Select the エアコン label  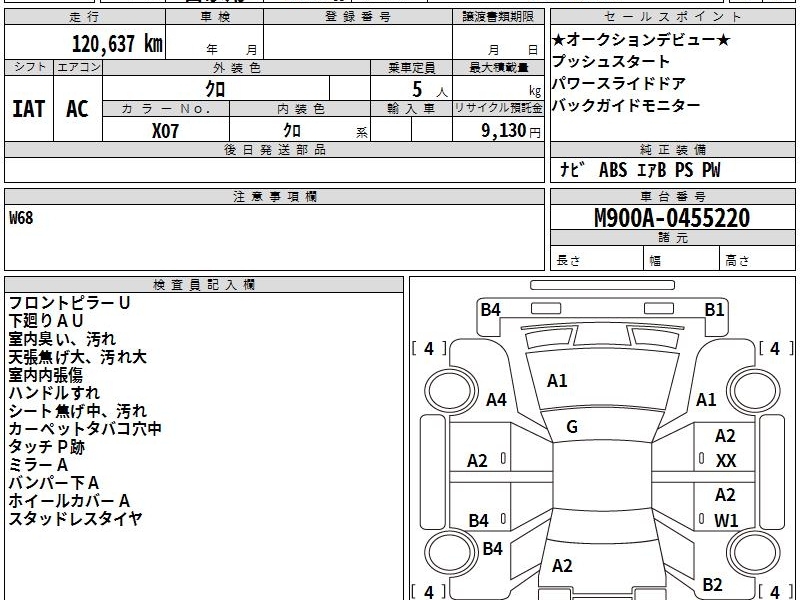pyautogui.click(x=78, y=67)
